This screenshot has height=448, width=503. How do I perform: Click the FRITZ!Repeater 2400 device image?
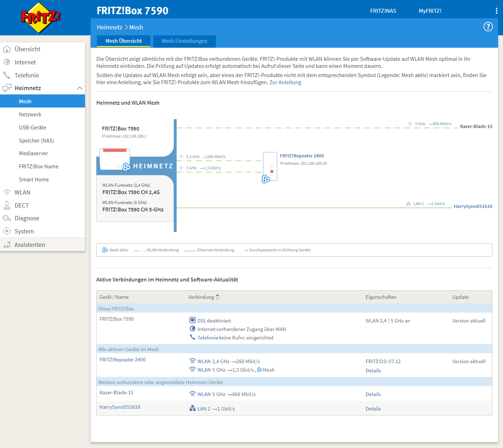pyautogui.click(x=270, y=167)
